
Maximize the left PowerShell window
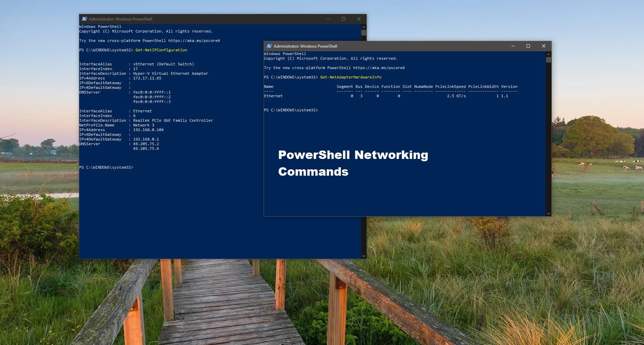point(343,19)
